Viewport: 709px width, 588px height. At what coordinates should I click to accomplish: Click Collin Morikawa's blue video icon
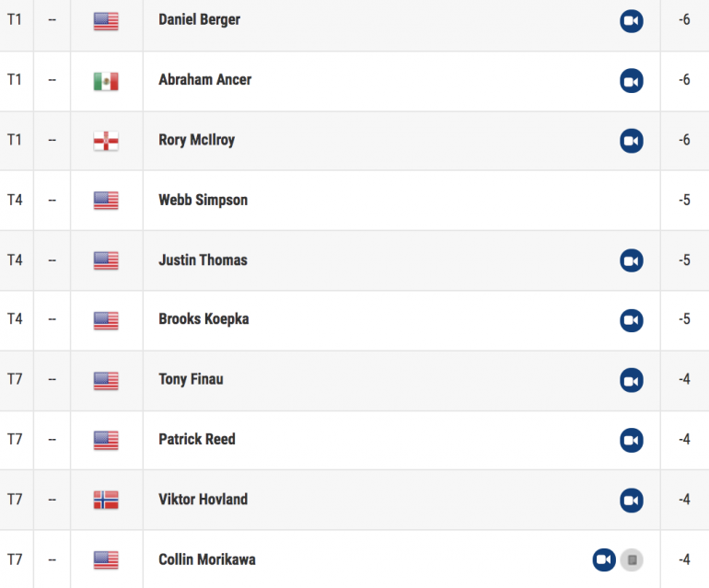coord(604,560)
